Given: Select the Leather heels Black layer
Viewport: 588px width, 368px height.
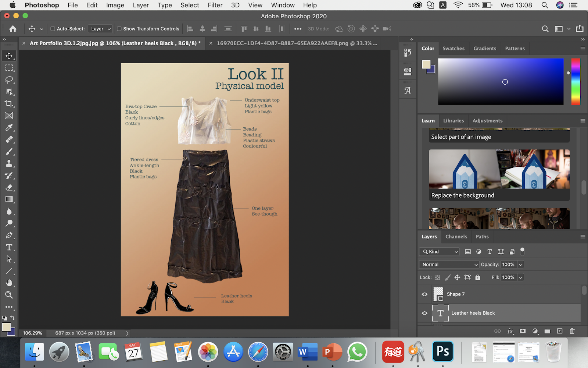Looking at the screenshot, I should (x=473, y=313).
